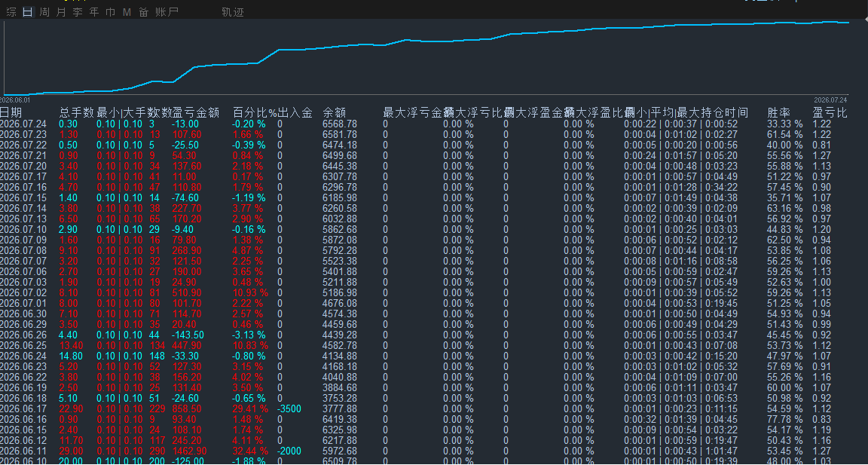Switch to the 综 summary tab
The width and height of the screenshot is (868, 465).
click(11, 12)
